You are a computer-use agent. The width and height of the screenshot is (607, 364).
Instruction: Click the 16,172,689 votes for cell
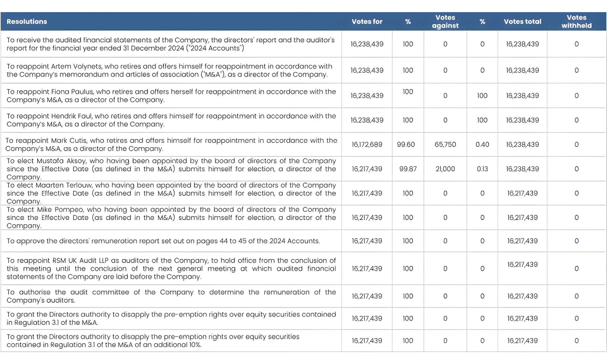[x=367, y=144]
